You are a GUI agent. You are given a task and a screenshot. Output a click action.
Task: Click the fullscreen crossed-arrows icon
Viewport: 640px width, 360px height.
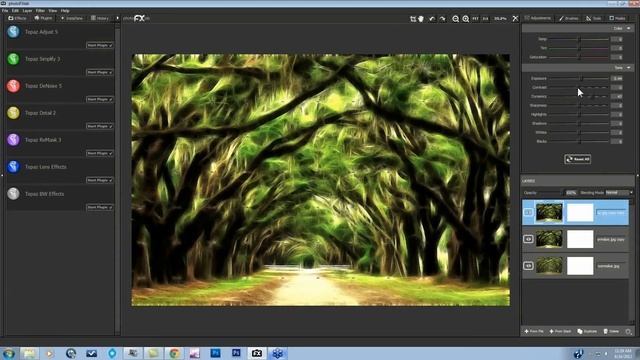[515, 18]
